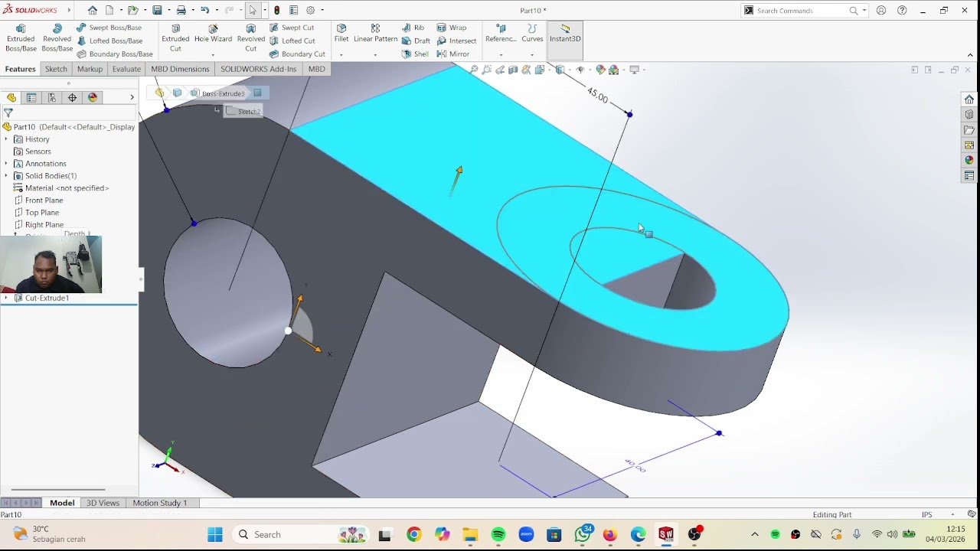Viewport: 980px width, 551px height.
Task: Select the Revolved Cut tool
Action: [x=250, y=37]
